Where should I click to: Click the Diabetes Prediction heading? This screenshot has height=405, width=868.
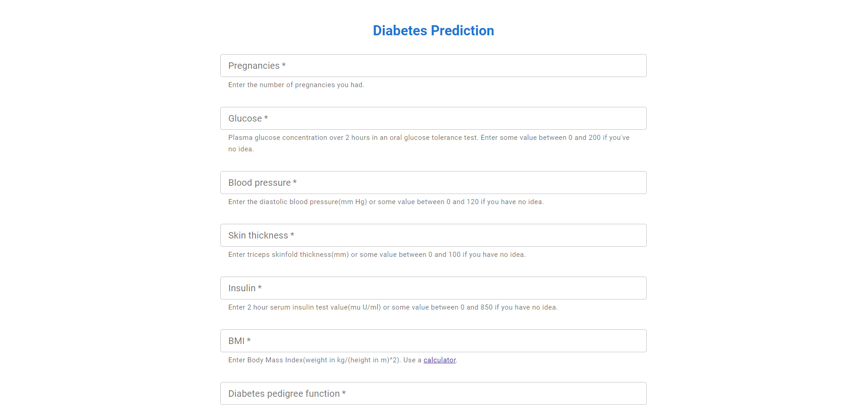point(433,30)
